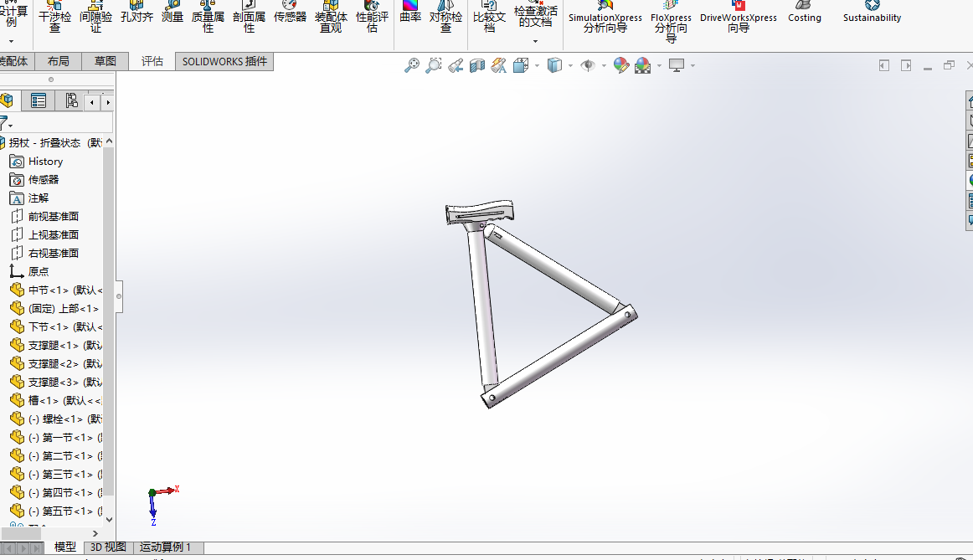
Task: Expand the Display Style dropdown arrow
Action: point(570,65)
